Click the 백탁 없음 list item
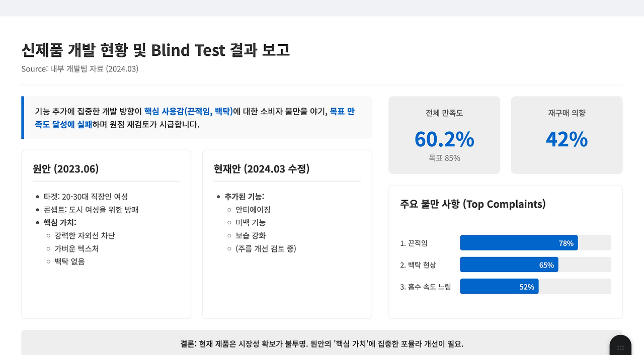 tap(69, 261)
